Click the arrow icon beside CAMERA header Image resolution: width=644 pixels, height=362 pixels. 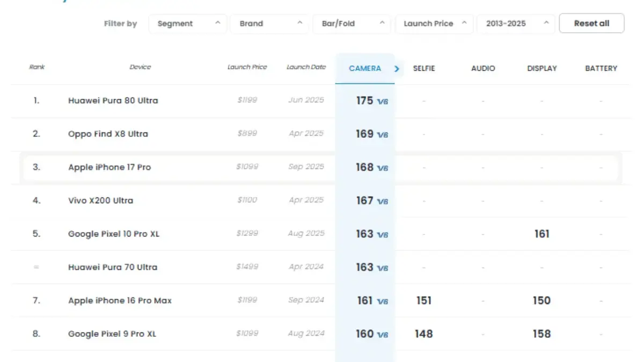click(397, 69)
